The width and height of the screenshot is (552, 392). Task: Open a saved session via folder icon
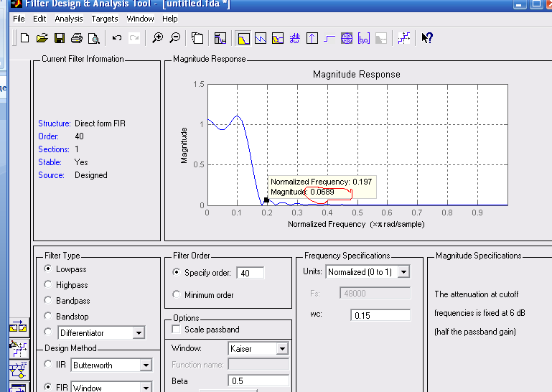pos(42,38)
